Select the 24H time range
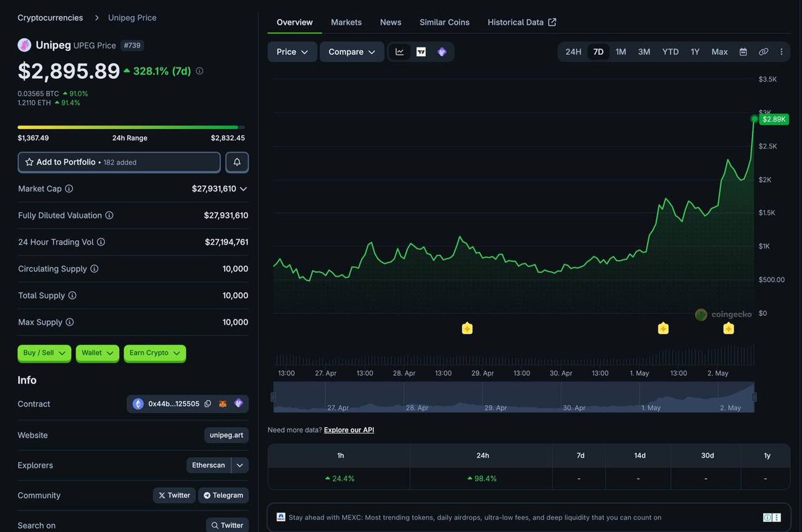This screenshot has width=802, height=532. (x=573, y=52)
